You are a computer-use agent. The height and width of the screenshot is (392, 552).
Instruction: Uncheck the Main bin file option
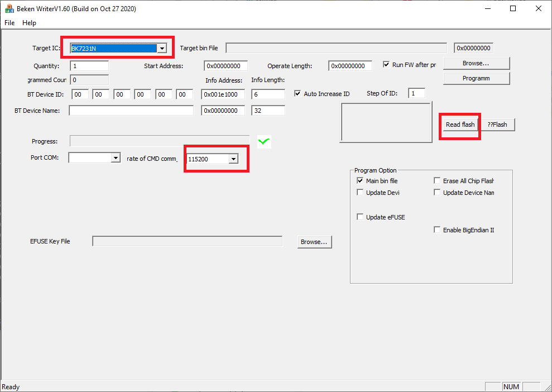(x=360, y=181)
